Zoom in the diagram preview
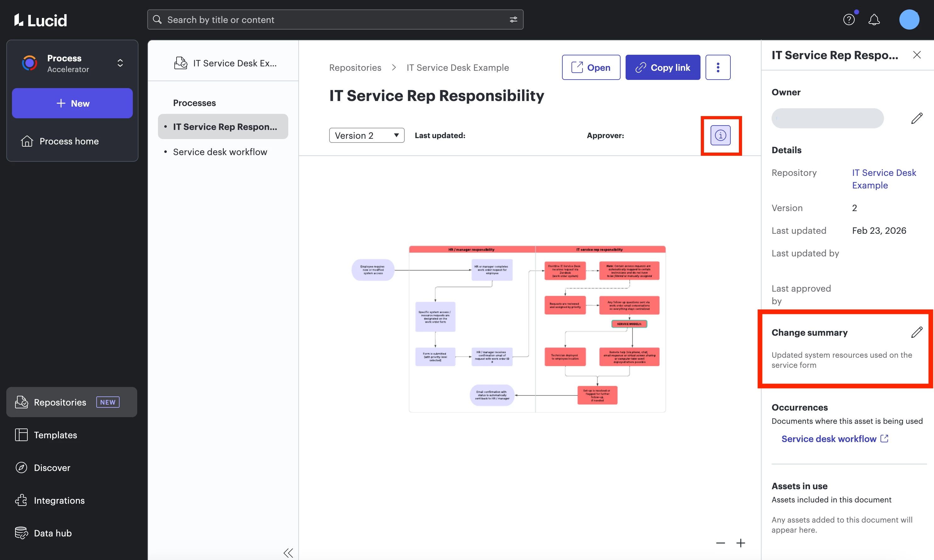934x560 pixels. [x=740, y=543]
